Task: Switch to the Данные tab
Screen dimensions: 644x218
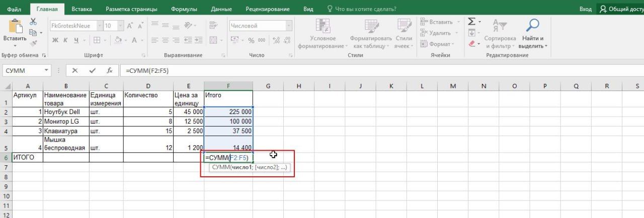Action: click(221, 9)
